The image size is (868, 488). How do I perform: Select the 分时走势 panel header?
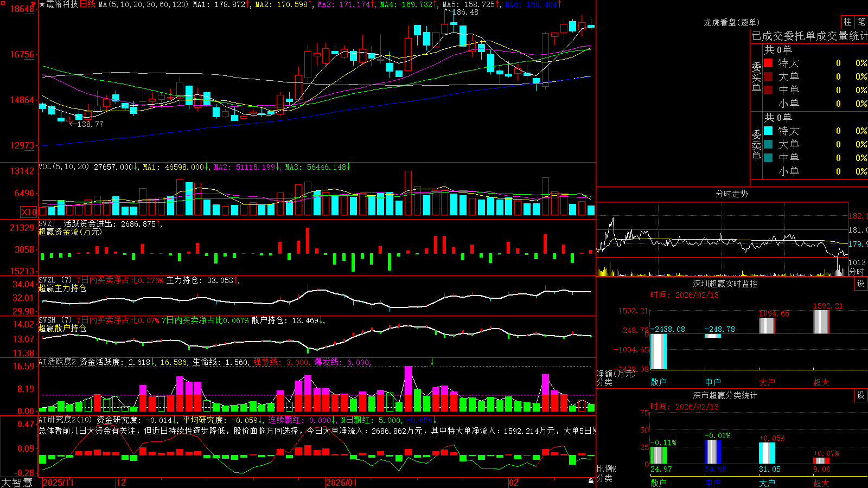tap(732, 194)
